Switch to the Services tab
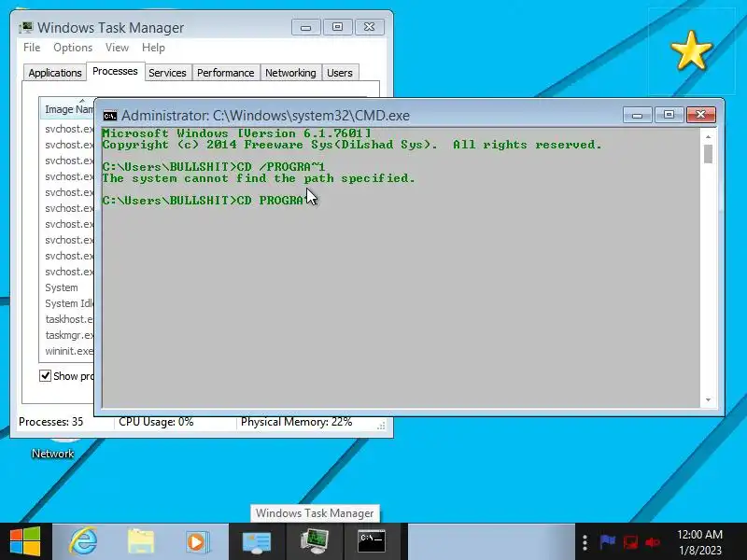The image size is (747, 560). point(168,73)
